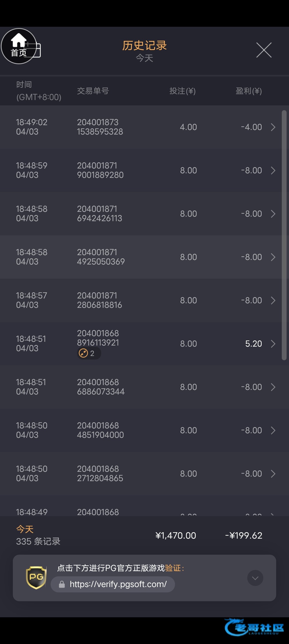Expand the 18:48:59 record chevron

(273, 170)
